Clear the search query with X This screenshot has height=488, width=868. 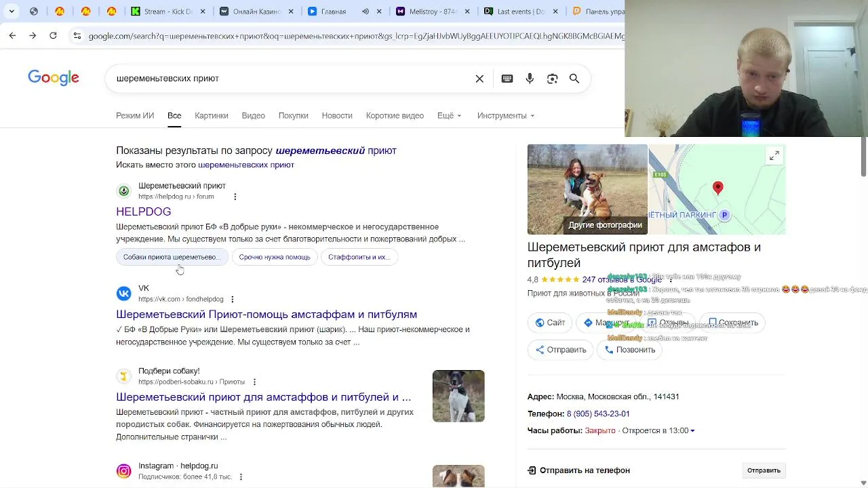(x=479, y=79)
